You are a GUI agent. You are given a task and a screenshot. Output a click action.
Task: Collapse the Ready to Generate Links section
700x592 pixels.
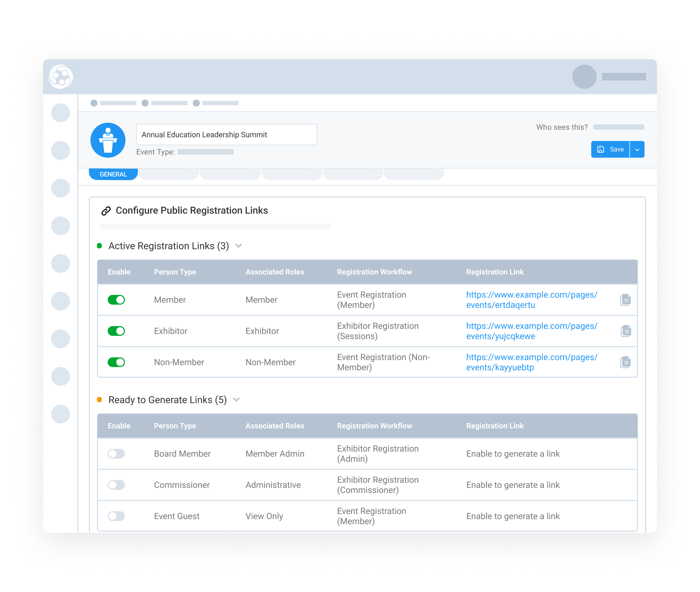(236, 399)
